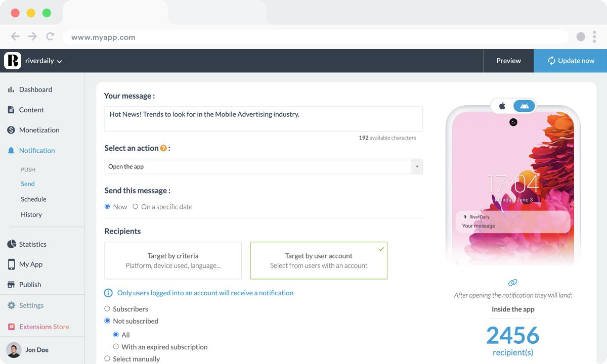This screenshot has height=364, width=607.
Task: Switch preview to Android device icon
Action: pos(524,106)
